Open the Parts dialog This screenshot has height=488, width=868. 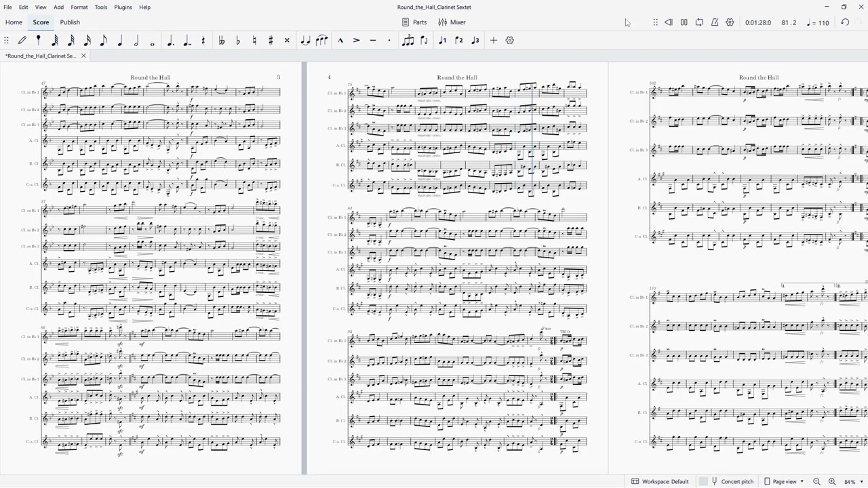click(x=414, y=22)
